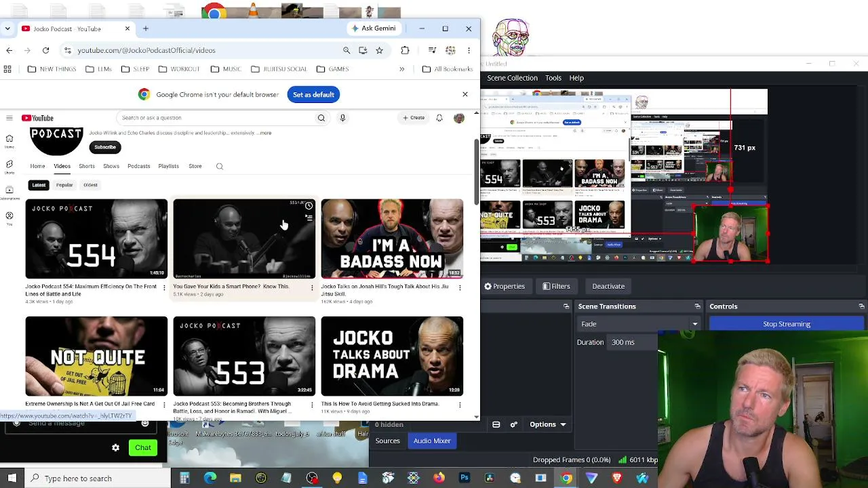
Task: Expand the Chrome tab search chevron
Action: [7, 28]
